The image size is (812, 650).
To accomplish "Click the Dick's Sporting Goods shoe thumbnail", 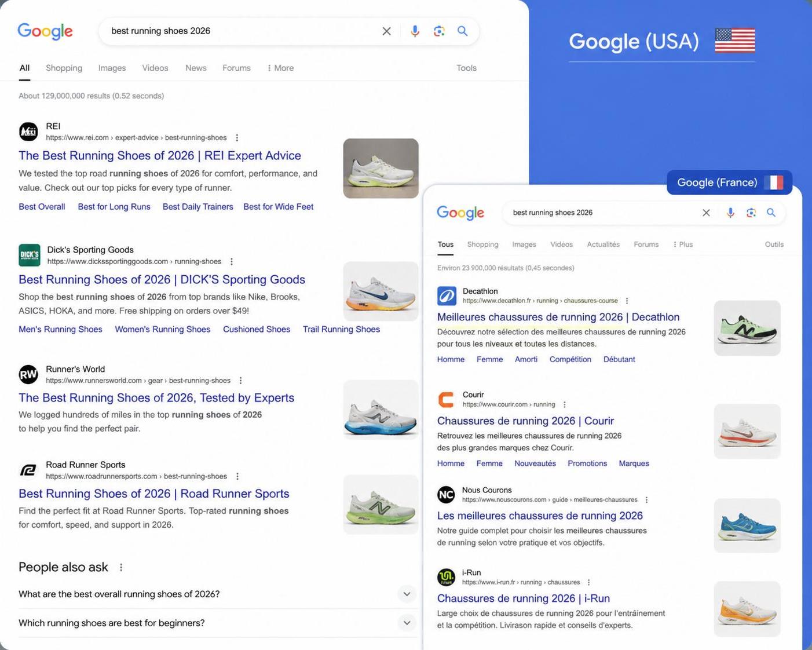I will coord(381,291).
